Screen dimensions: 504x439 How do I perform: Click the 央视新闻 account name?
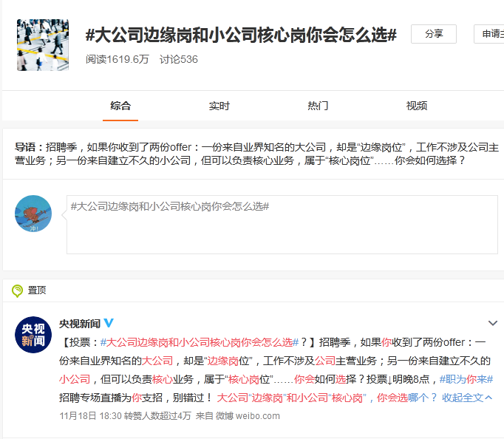click(x=80, y=324)
